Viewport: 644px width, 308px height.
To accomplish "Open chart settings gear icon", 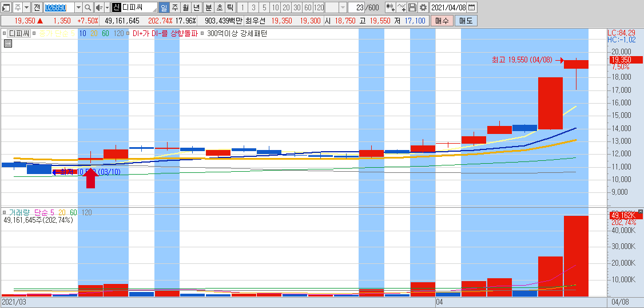I will pyautogui.click(x=423, y=7).
